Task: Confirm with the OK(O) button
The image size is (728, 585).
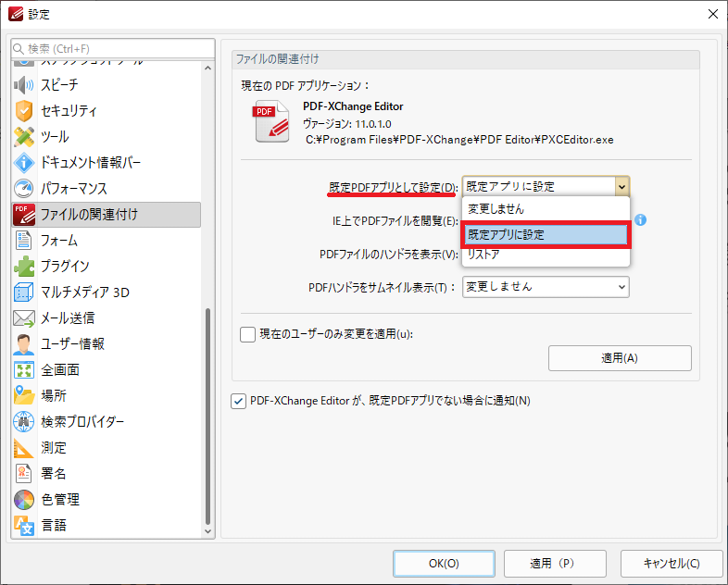Action: [x=444, y=564]
